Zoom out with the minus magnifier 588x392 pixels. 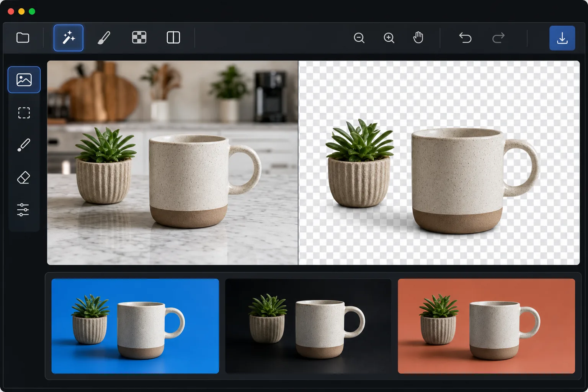(x=359, y=38)
